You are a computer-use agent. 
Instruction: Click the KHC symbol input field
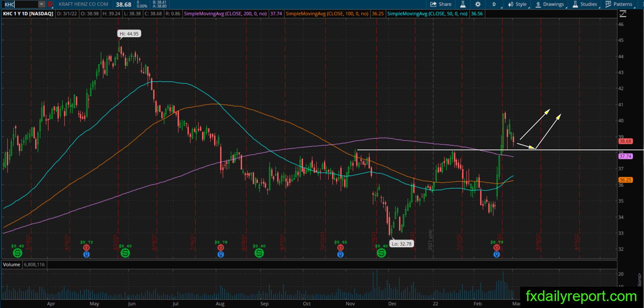[21, 4]
